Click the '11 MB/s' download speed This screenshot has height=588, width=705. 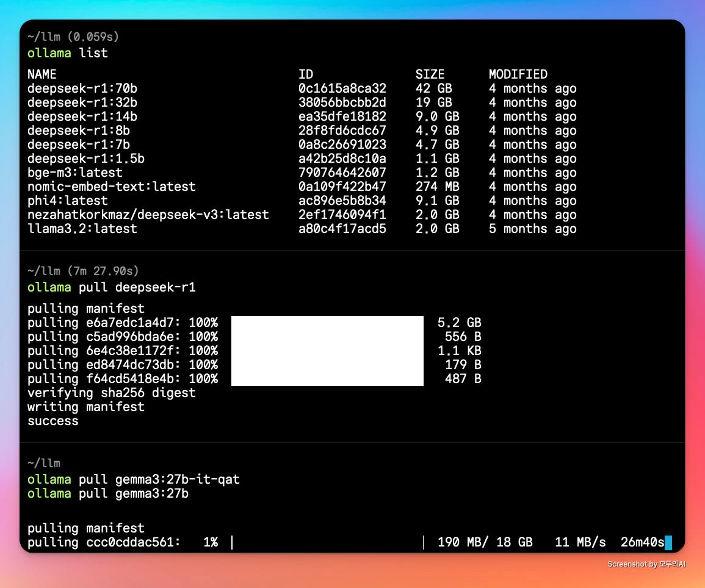pos(580,542)
